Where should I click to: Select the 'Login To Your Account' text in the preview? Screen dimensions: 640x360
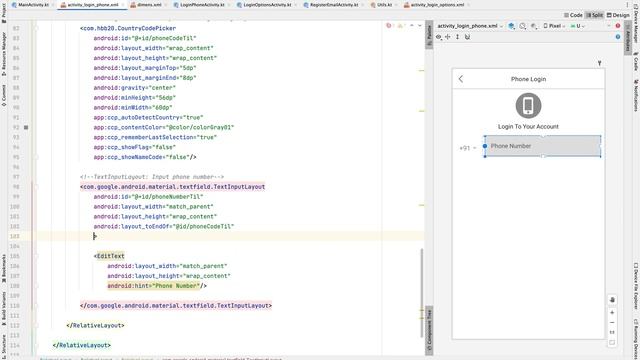point(529,127)
